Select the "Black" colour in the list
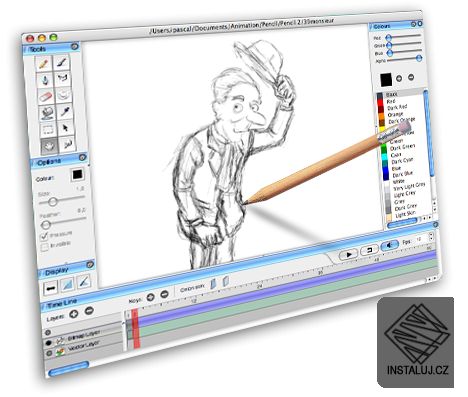Screen dimensions: 468x397 click(391, 95)
